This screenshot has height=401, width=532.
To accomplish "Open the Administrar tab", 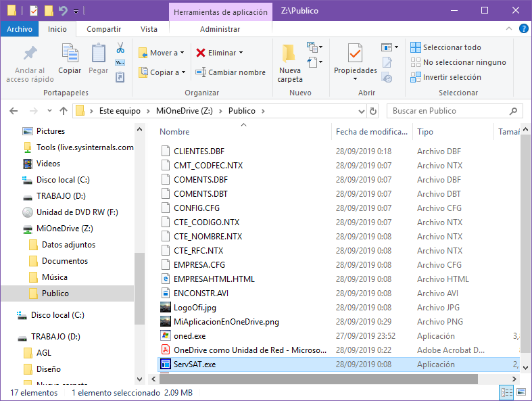I will [220, 29].
